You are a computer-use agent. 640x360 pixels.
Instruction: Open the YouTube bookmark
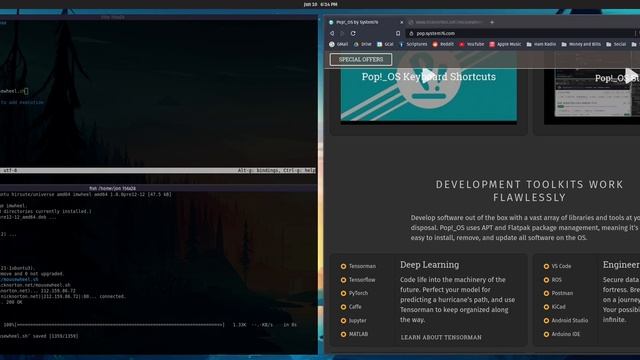point(471,44)
